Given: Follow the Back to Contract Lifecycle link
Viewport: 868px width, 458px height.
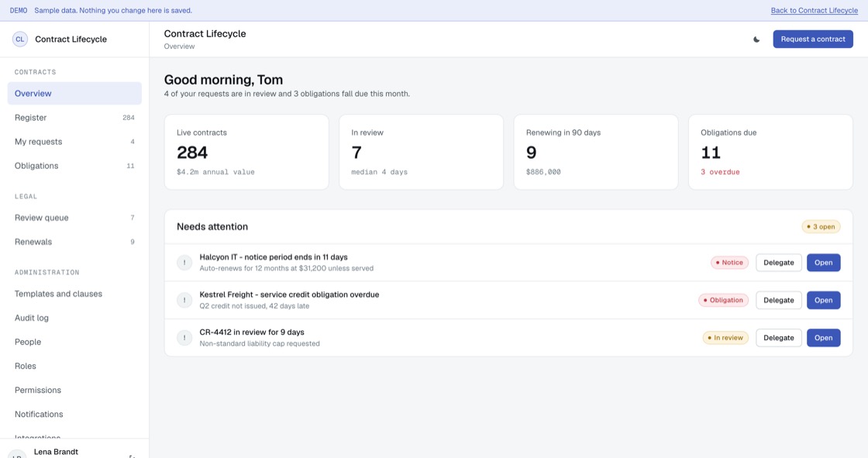Looking at the screenshot, I should (815, 11).
